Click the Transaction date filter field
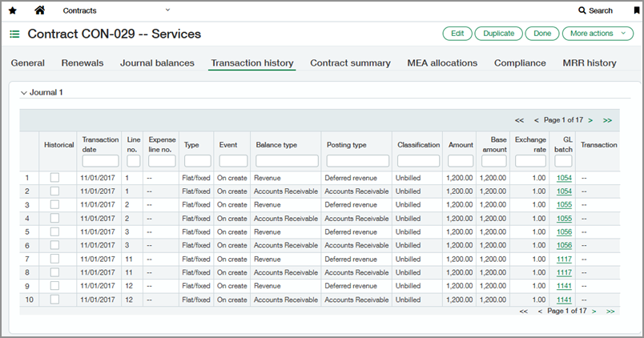The width and height of the screenshot is (644, 338). coord(100,161)
